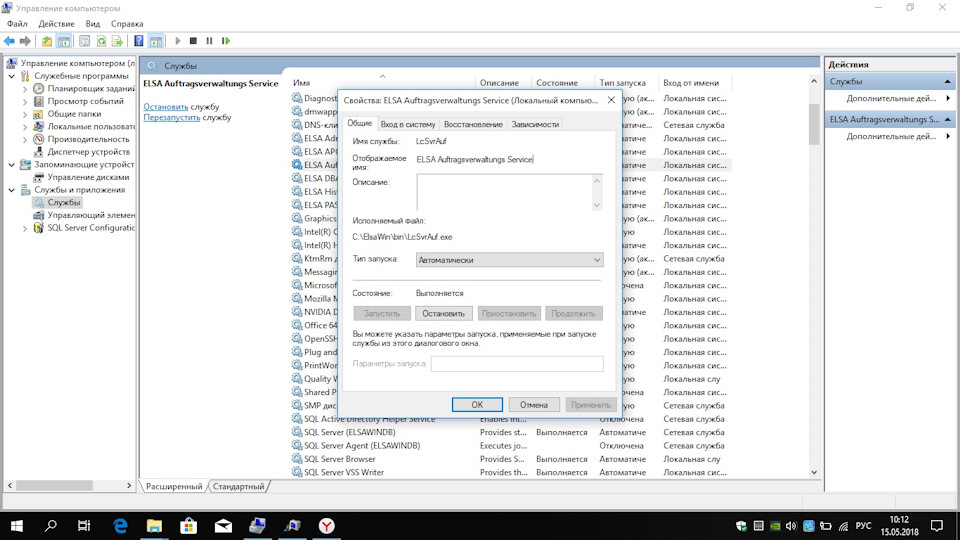Screen dimensions: 960x540
Task: Click the Help icon in the toolbar
Action: coord(139,41)
